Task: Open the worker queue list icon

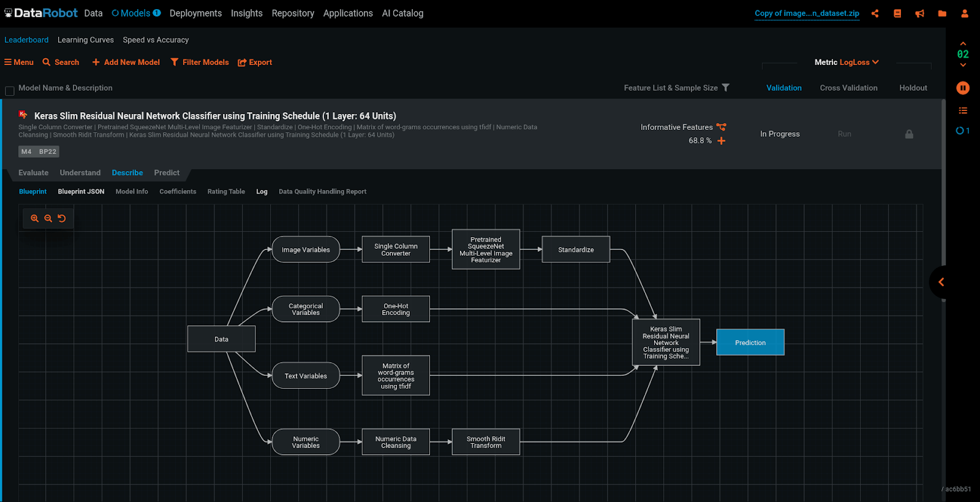Action: click(x=963, y=111)
